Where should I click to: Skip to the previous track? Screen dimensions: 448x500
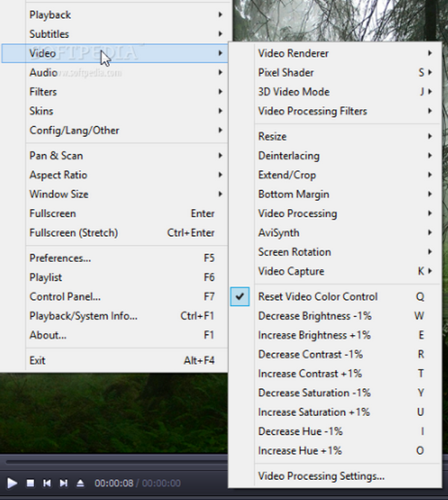(x=47, y=484)
